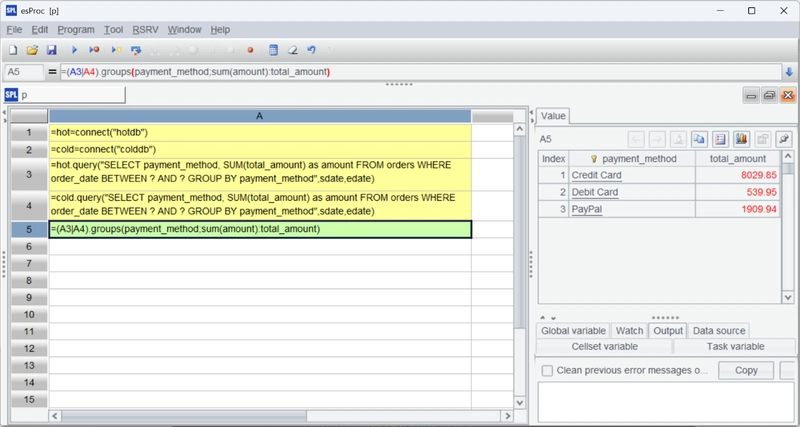Click the total_amount column header

[x=737, y=159]
